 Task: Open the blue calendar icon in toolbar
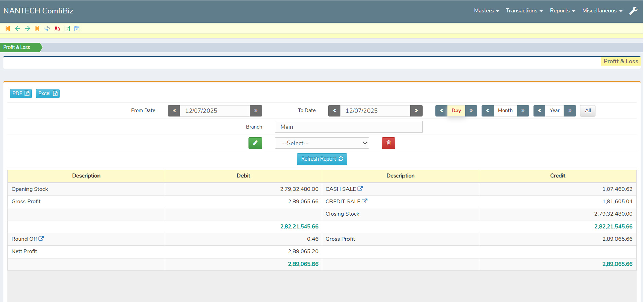pos(77,29)
